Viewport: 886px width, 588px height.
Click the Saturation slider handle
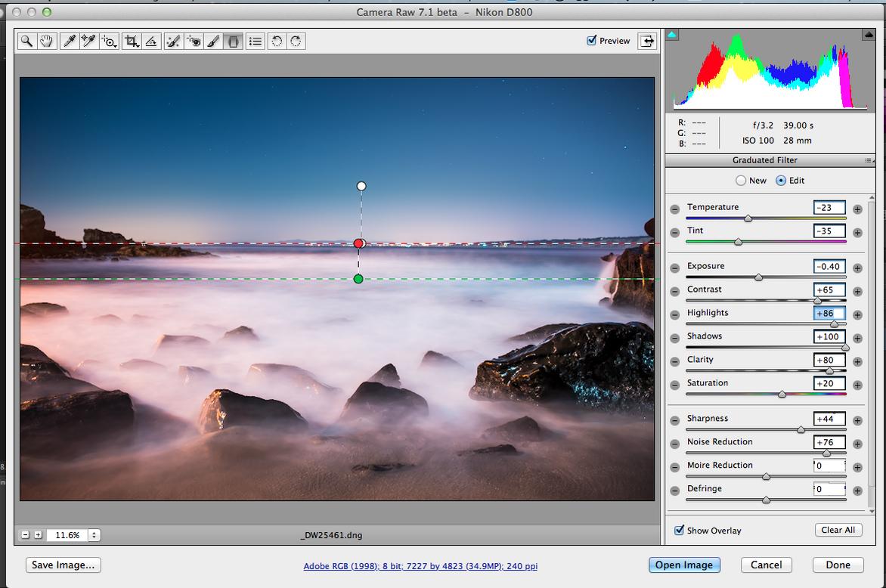pos(782,395)
